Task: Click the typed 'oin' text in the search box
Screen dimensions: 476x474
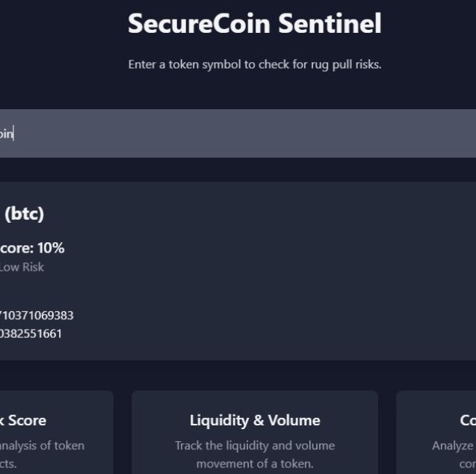Action: coord(6,134)
